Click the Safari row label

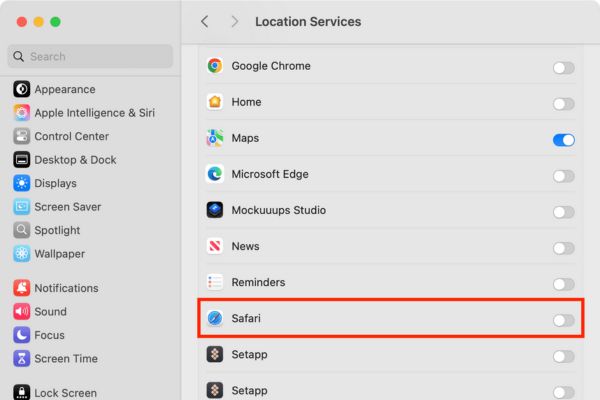click(246, 318)
